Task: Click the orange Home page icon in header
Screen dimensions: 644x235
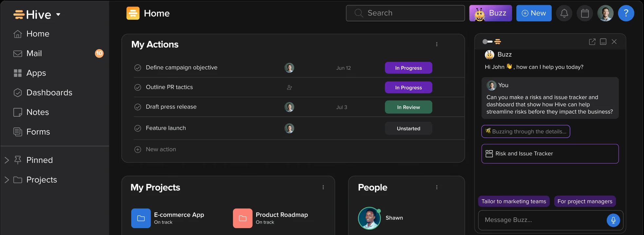Action: [x=133, y=13]
